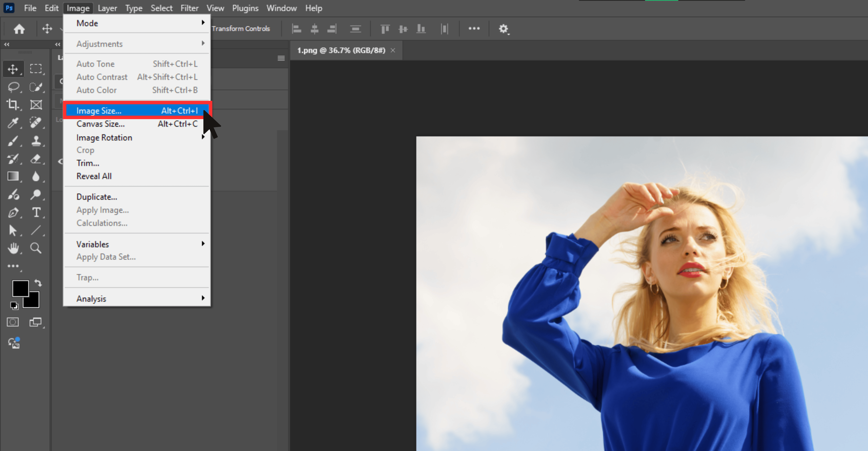
Task: Align top edges in options bar
Action: (x=385, y=29)
